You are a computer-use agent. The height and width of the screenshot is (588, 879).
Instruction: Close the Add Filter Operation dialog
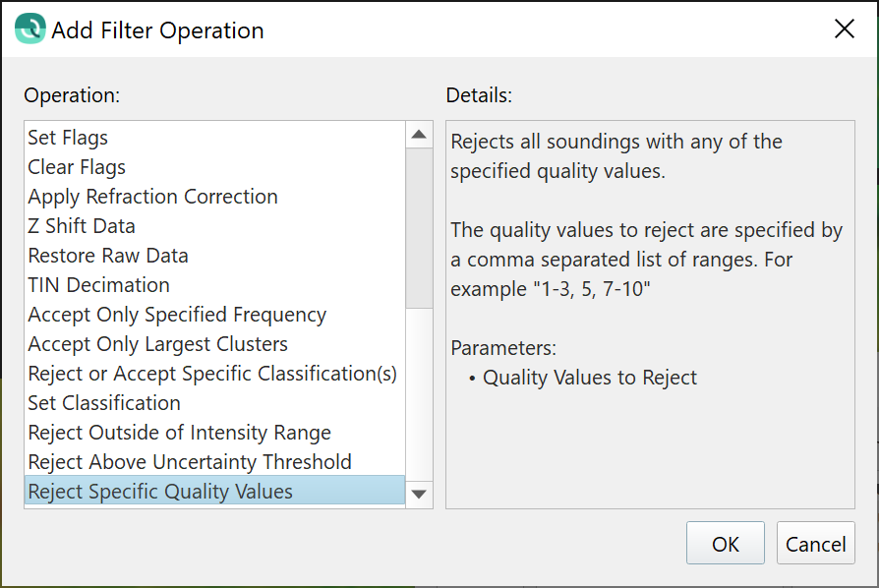[x=844, y=29]
